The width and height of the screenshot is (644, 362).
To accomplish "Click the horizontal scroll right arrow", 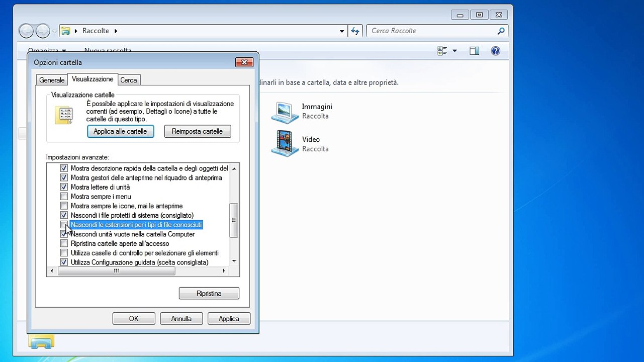I will coord(224,271).
